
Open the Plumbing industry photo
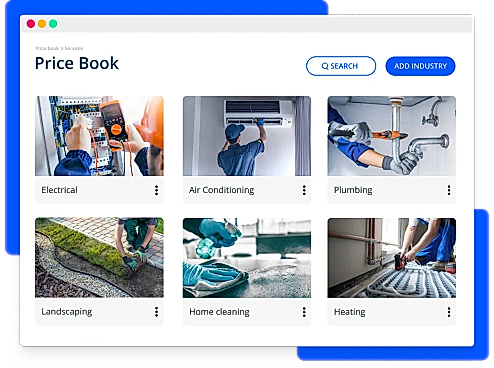[392, 136]
